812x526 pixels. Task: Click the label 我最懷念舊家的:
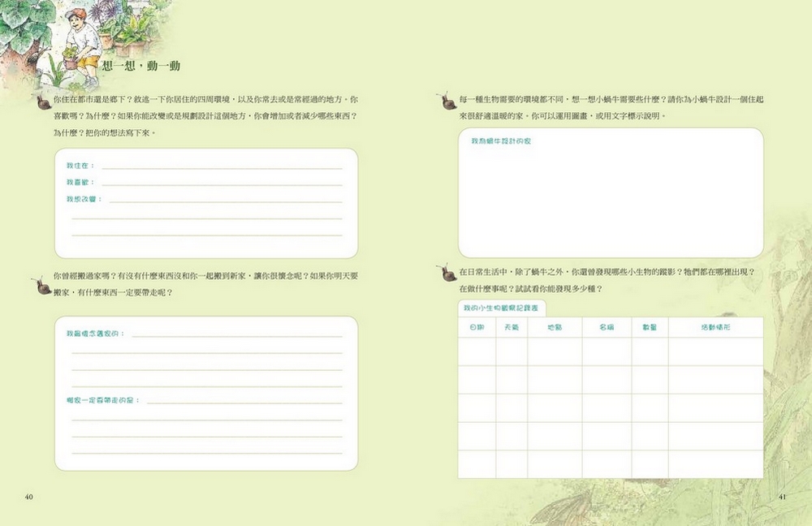coord(96,334)
